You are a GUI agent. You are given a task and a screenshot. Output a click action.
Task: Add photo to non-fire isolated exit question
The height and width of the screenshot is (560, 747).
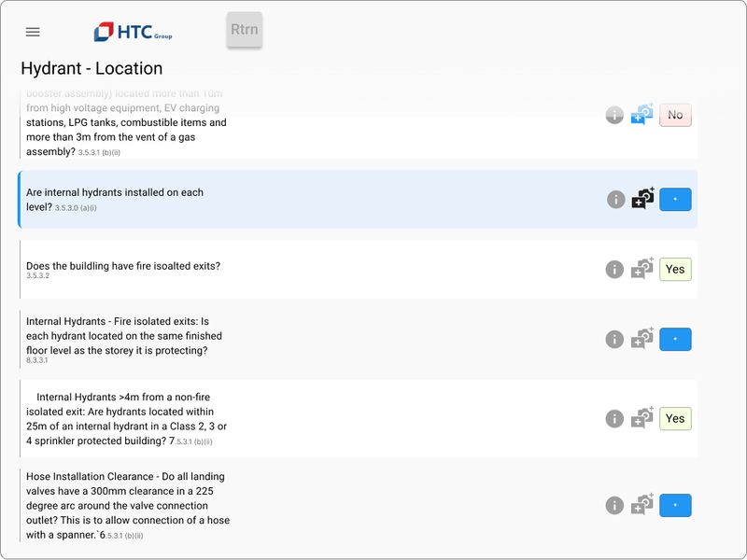click(642, 417)
